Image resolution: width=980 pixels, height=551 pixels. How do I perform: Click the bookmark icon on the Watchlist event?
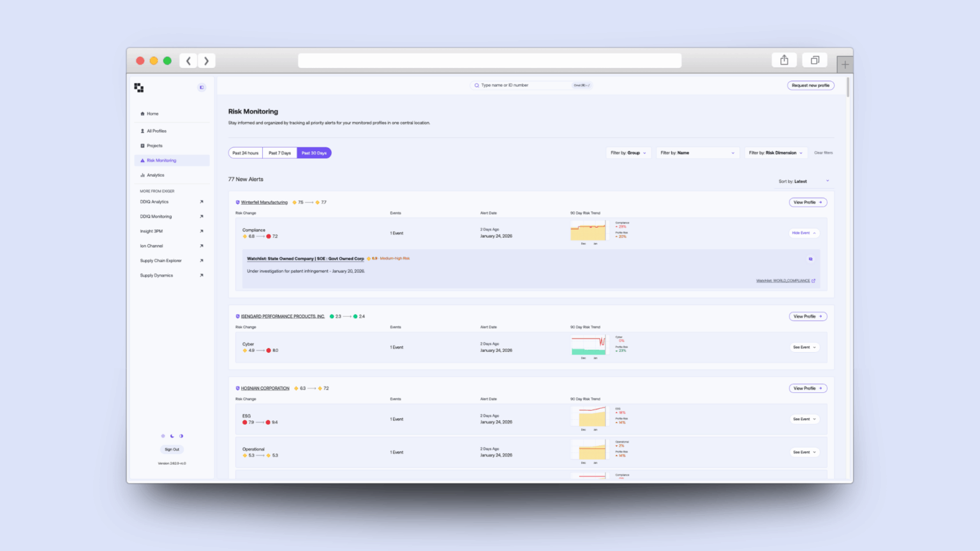[x=810, y=259]
